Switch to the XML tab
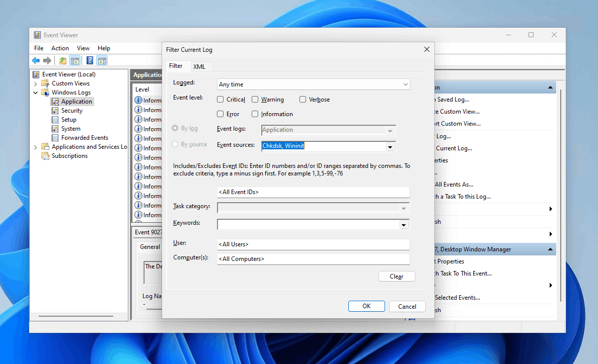 pyautogui.click(x=199, y=67)
